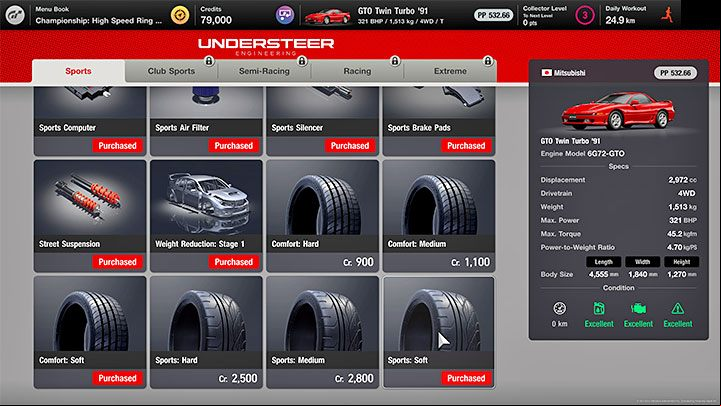Click the Max. Torque 45.2 value
The height and width of the screenshot is (406, 721).
pyautogui.click(x=682, y=234)
